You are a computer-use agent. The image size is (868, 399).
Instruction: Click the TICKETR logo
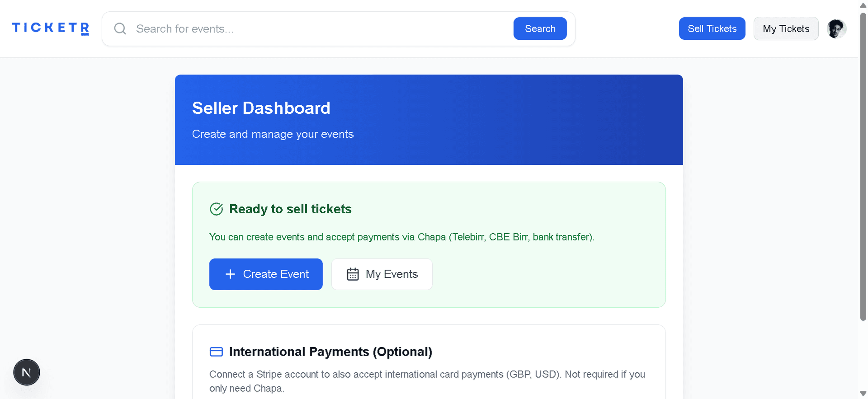click(50, 28)
